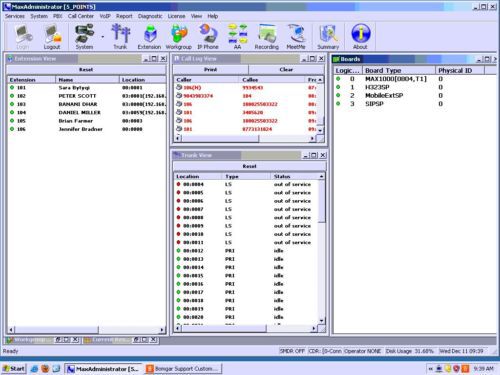Select trunk 00:0004 LS row
The image size is (500, 375).
click(247, 184)
